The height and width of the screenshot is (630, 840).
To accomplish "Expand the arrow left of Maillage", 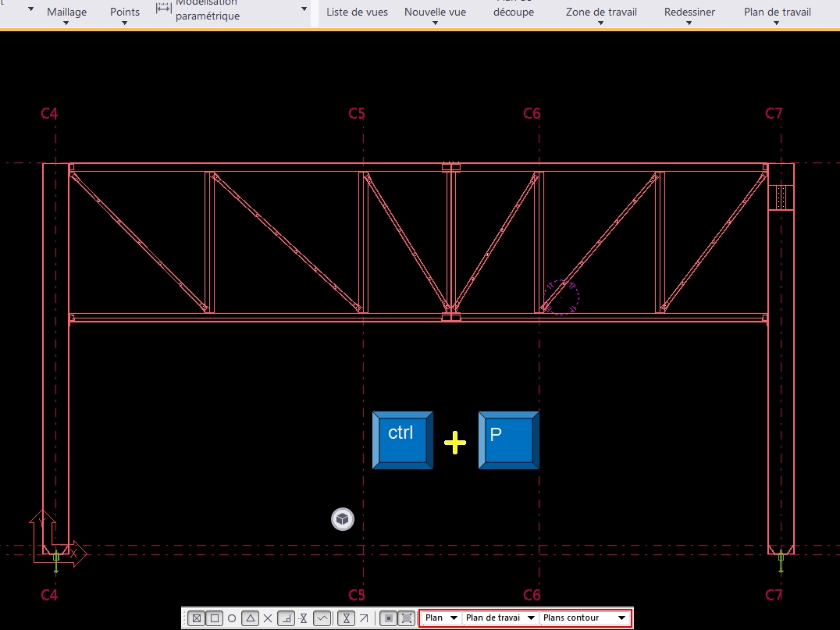I will (30, 9).
